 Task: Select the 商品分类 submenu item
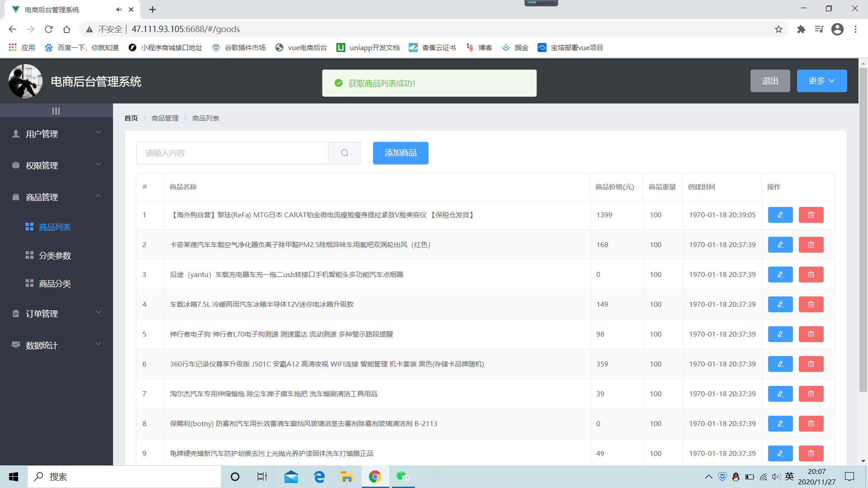pos(55,284)
